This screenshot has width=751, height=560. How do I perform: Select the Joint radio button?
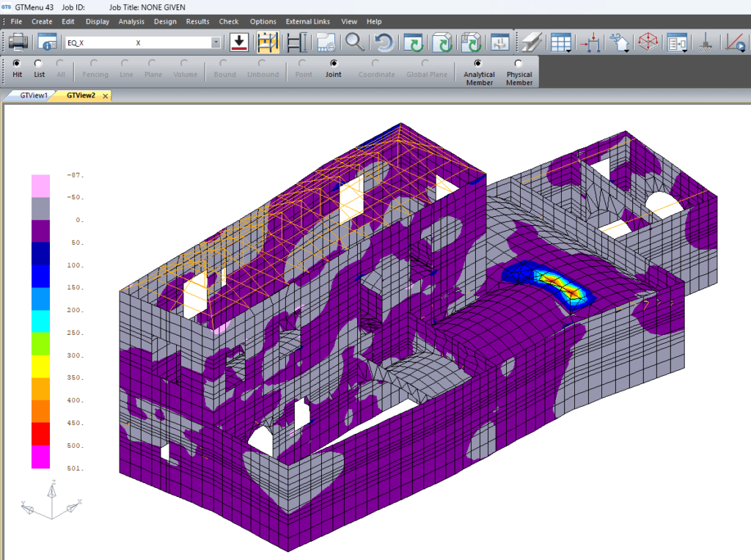334,64
